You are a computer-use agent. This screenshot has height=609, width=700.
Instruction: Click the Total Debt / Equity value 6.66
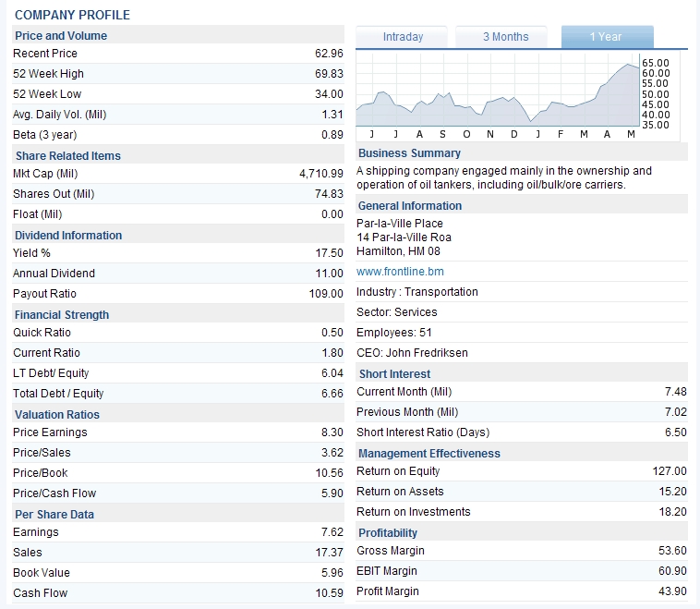pyautogui.click(x=332, y=394)
